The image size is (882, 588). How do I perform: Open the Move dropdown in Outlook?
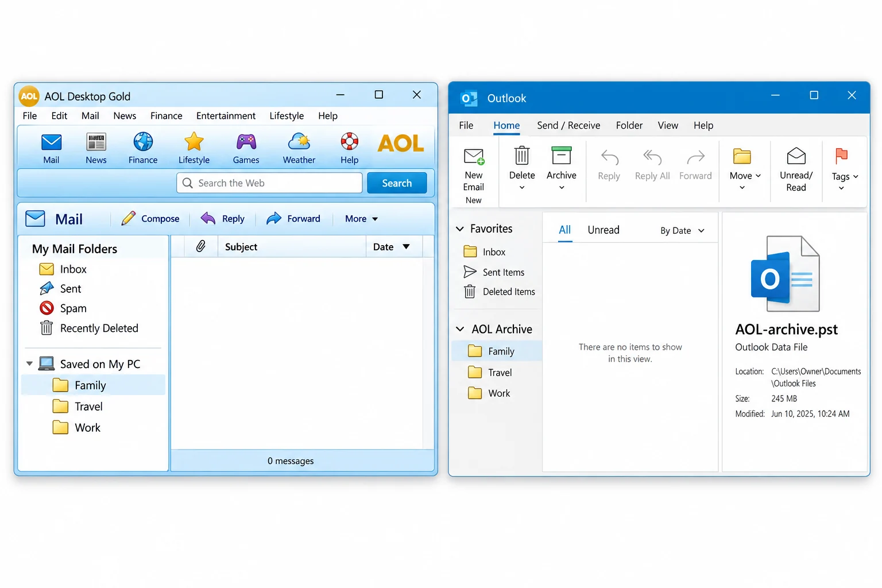coord(745,169)
